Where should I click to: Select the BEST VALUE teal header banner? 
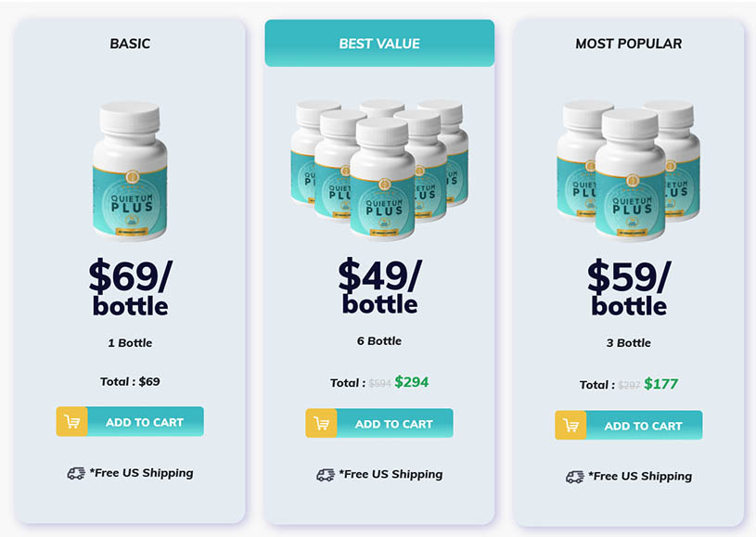pyautogui.click(x=379, y=44)
